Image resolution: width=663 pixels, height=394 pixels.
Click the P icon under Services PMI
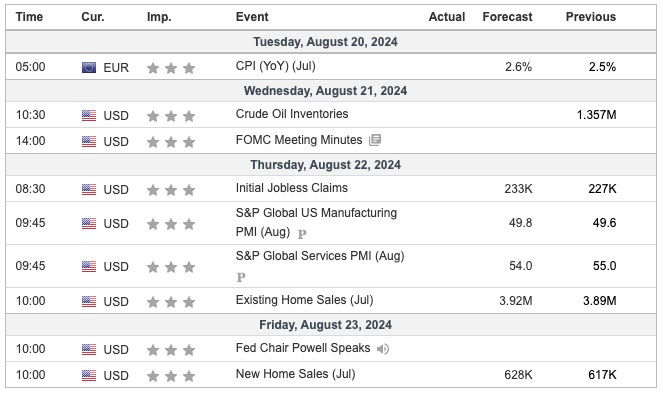(x=241, y=277)
